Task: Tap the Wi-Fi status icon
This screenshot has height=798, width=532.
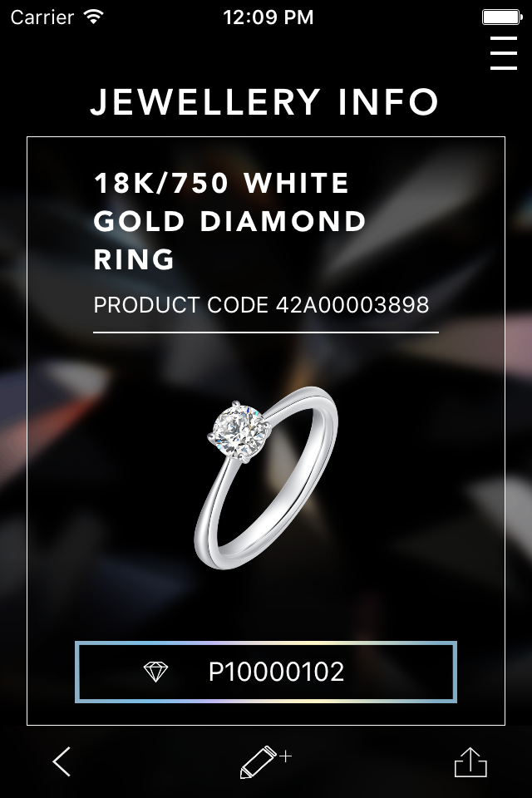Action: tap(94, 17)
